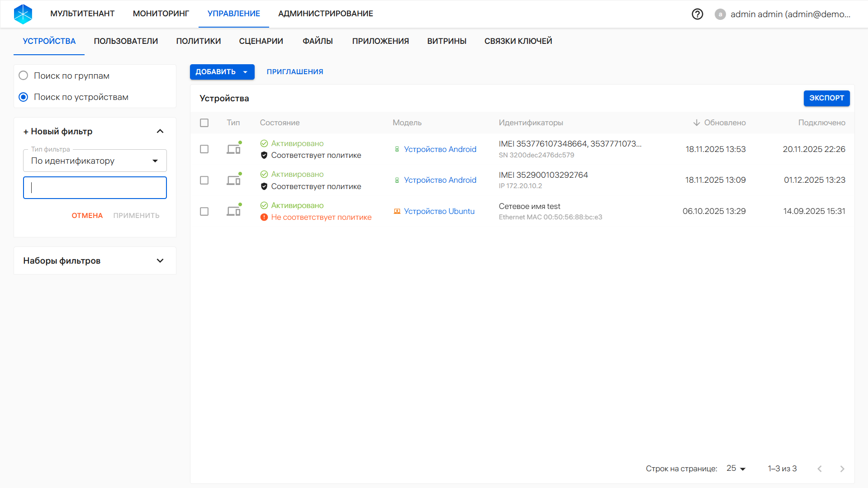Screen dimensions: 868x488
Task: Open МОНИТОРИНГ top menu
Action: click(x=161, y=14)
